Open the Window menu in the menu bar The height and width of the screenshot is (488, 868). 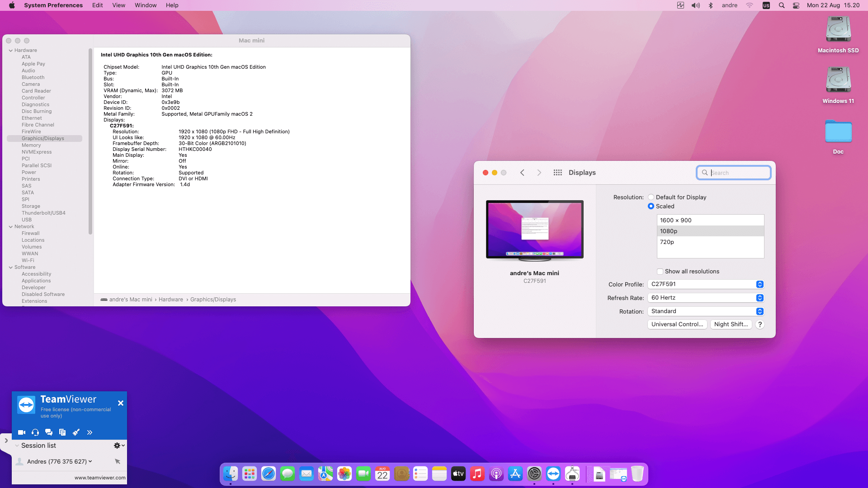(x=146, y=5)
